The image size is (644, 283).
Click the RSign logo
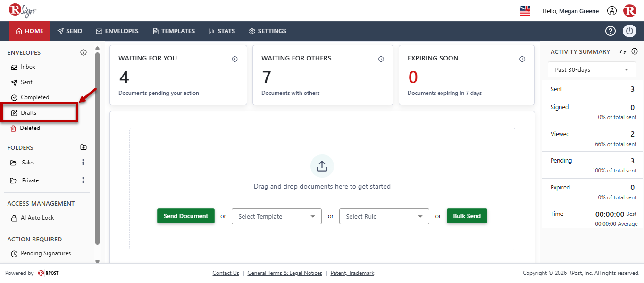click(x=23, y=10)
